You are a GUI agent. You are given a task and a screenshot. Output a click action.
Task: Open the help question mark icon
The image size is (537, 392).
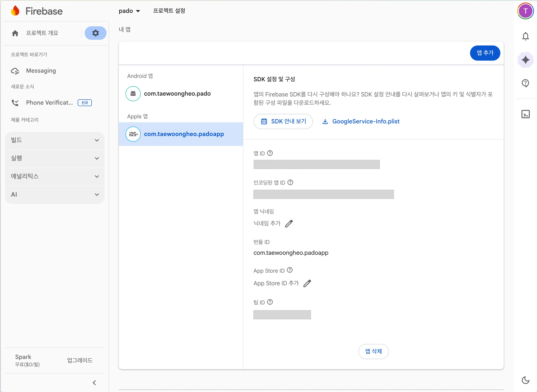pyautogui.click(x=525, y=83)
